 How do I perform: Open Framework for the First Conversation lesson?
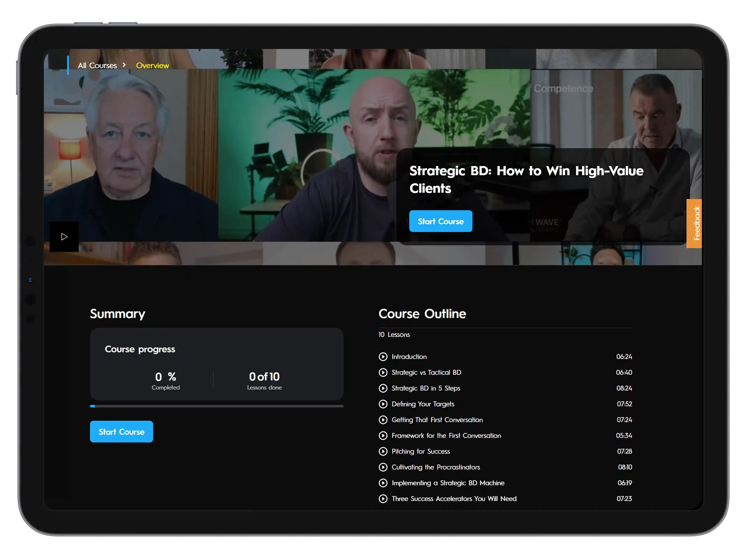tap(446, 435)
